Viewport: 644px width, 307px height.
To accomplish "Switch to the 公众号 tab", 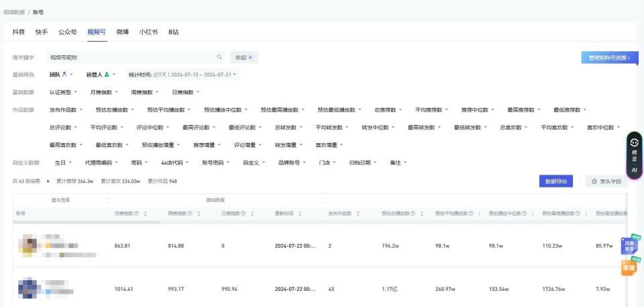I will point(67,32).
